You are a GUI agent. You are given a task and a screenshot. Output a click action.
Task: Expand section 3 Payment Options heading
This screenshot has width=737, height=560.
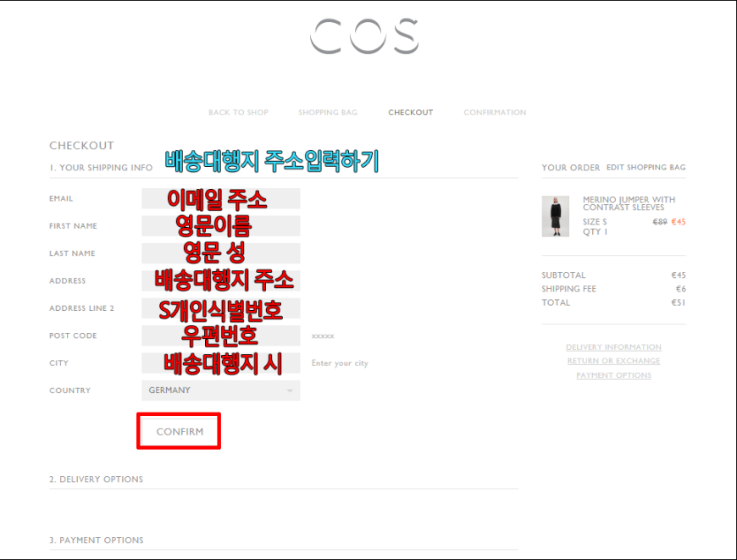click(x=97, y=541)
